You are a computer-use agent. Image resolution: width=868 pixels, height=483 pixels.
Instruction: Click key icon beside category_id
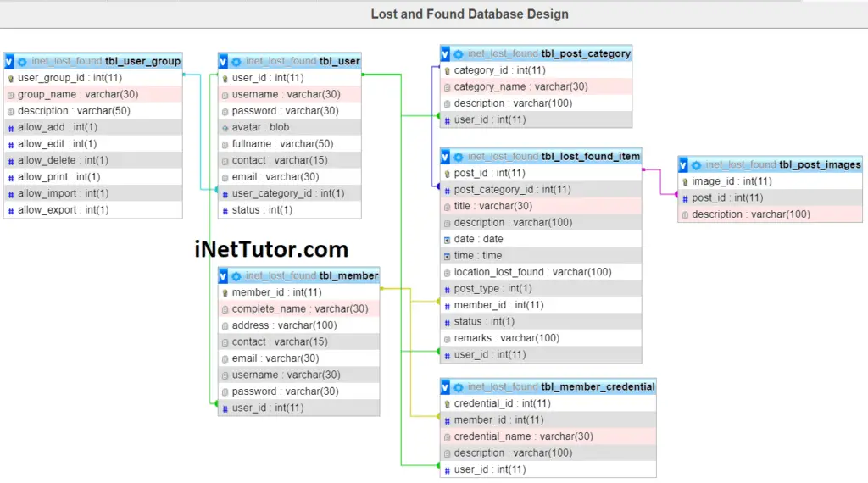(447, 71)
